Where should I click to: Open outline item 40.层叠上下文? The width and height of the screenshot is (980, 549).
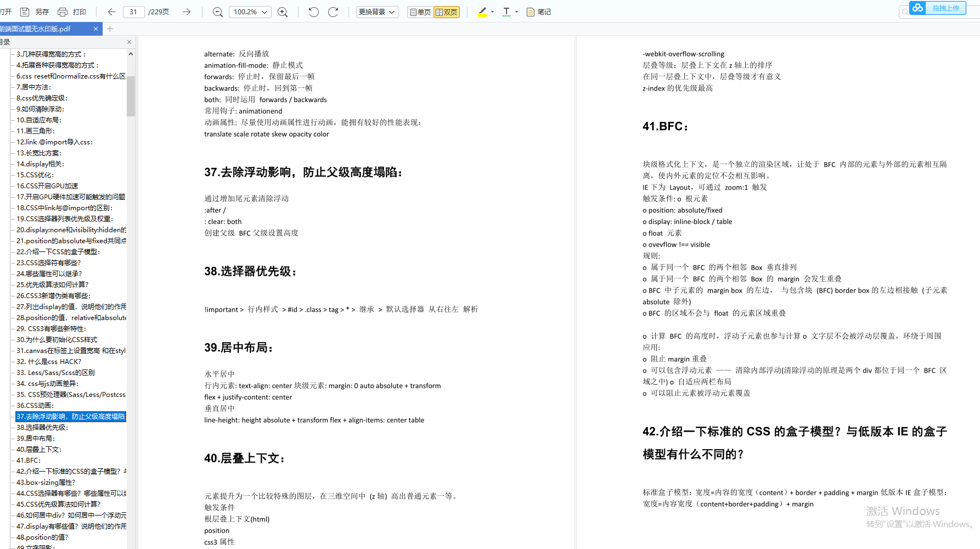38,449
